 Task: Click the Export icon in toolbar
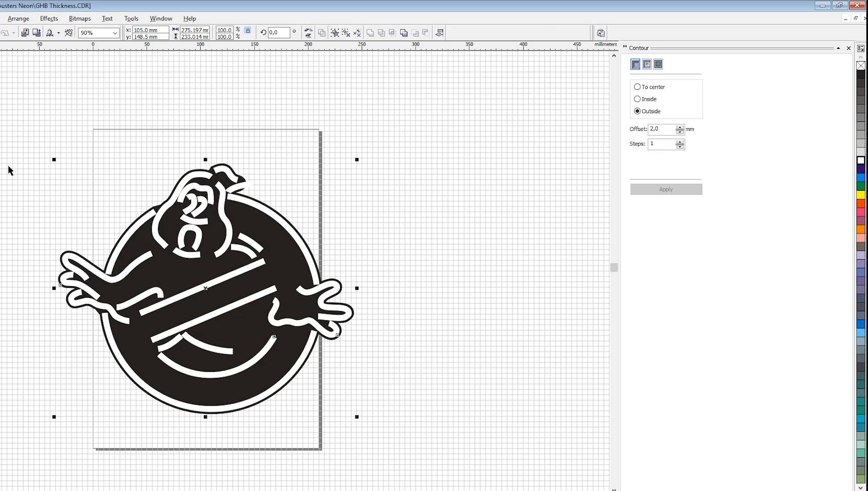pyautogui.click(x=36, y=32)
